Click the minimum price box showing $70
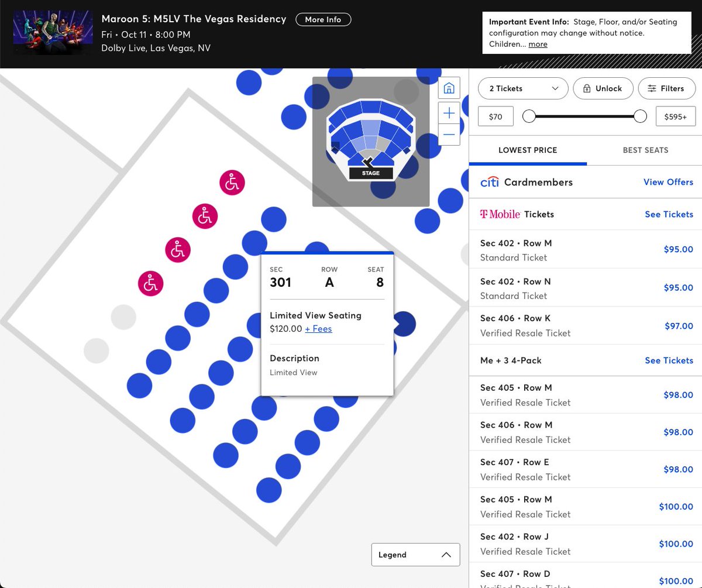Screen dimensions: 702x588 click(x=495, y=116)
